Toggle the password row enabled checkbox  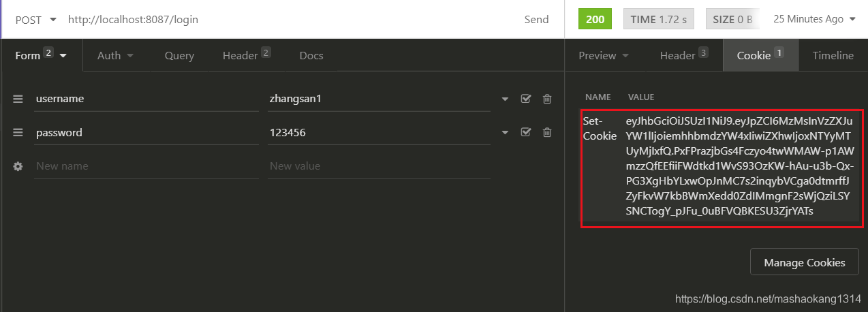click(525, 132)
